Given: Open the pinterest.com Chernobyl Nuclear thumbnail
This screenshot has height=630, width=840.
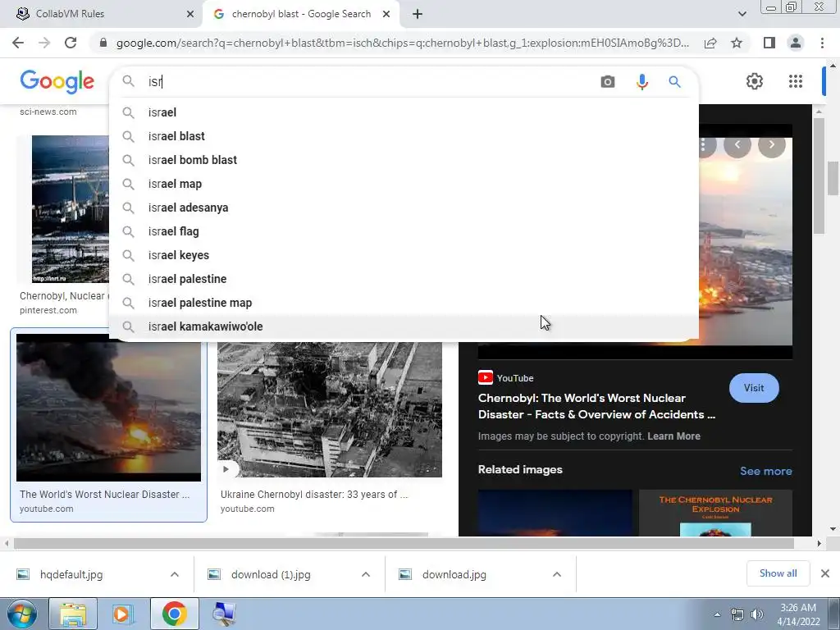Looking at the screenshot, I should [71, 209].
